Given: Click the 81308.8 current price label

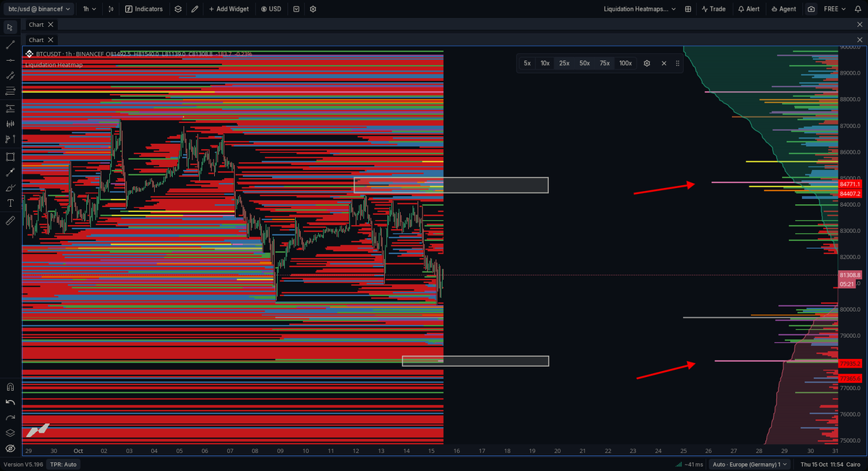Looking at the screenshot, I should point(850,276).
